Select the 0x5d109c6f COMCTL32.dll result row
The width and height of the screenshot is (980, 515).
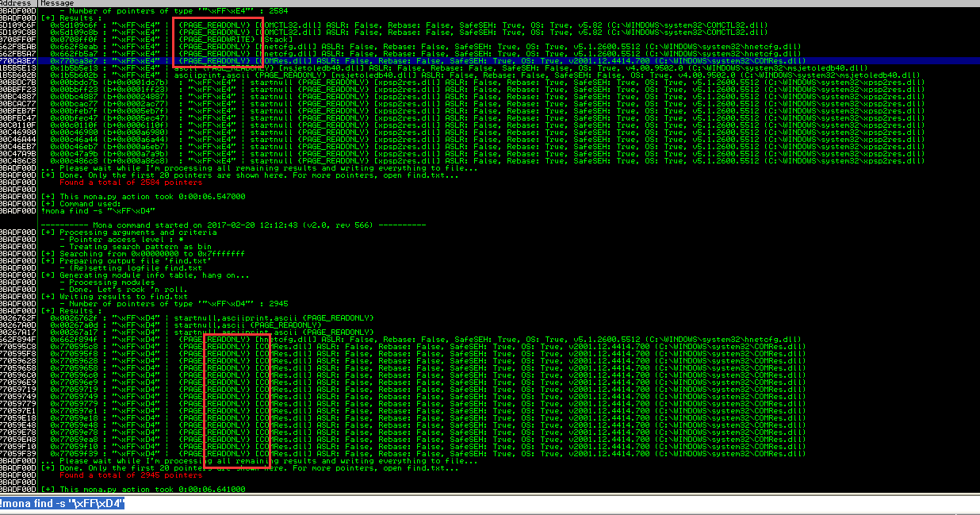click(396, 25)
